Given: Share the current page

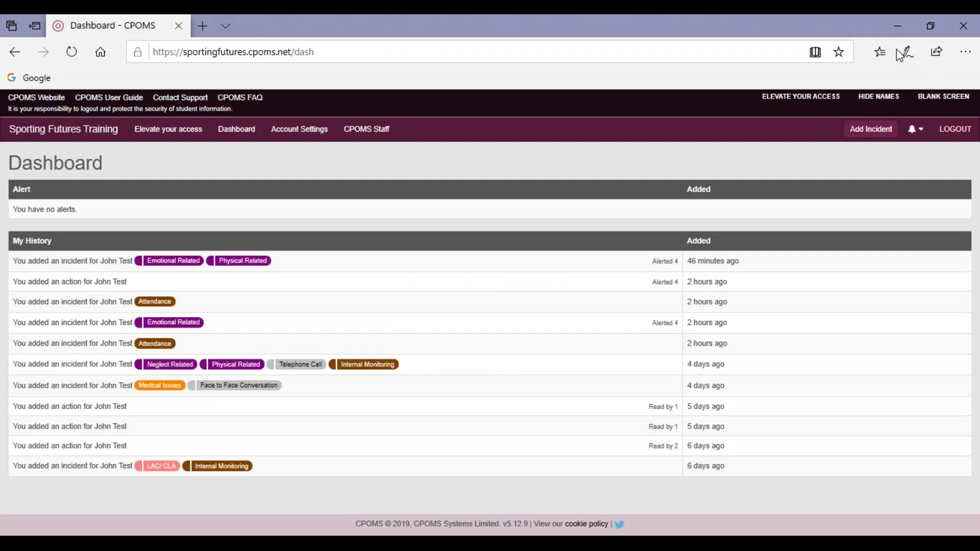Looking at the screenshot, I should coord(937,52).
